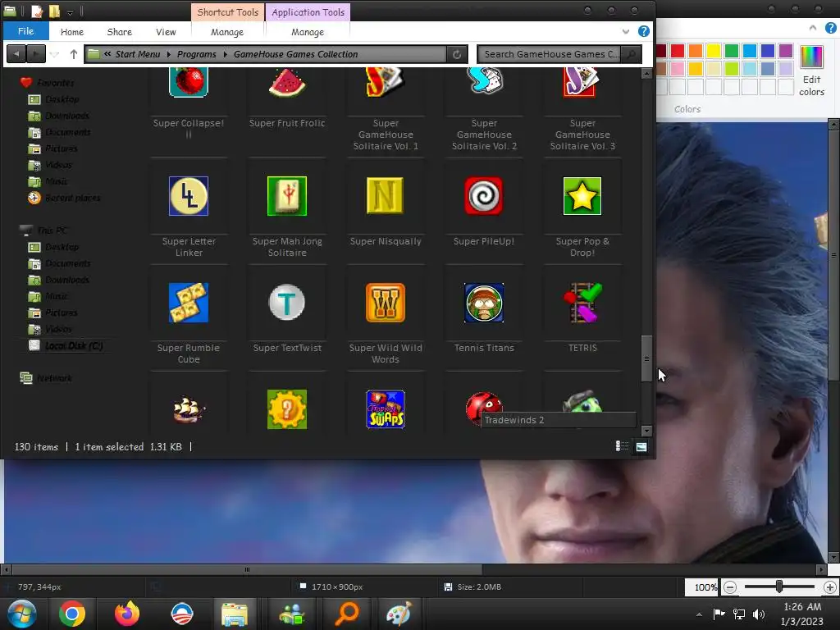The image size is (840, 630).
Task: Open Super GameHouse Solitaire Vol. 3 icon
Action: [582, 83]
